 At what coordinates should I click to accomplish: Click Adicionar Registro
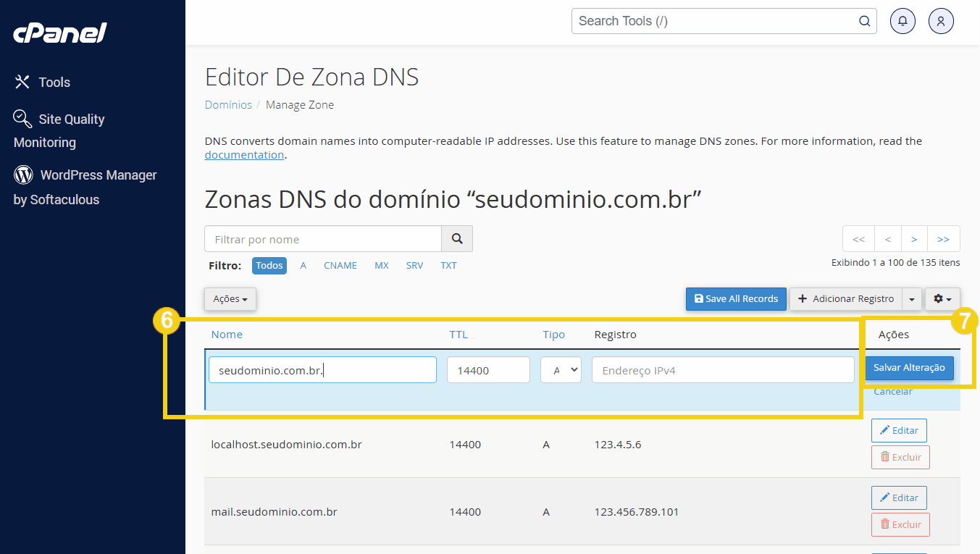(x=846, y=299)
